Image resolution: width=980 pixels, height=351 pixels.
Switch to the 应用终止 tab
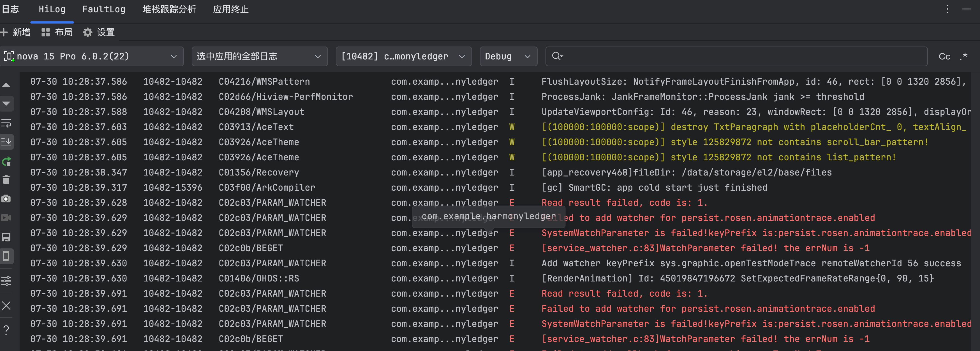tap(231, 9)
